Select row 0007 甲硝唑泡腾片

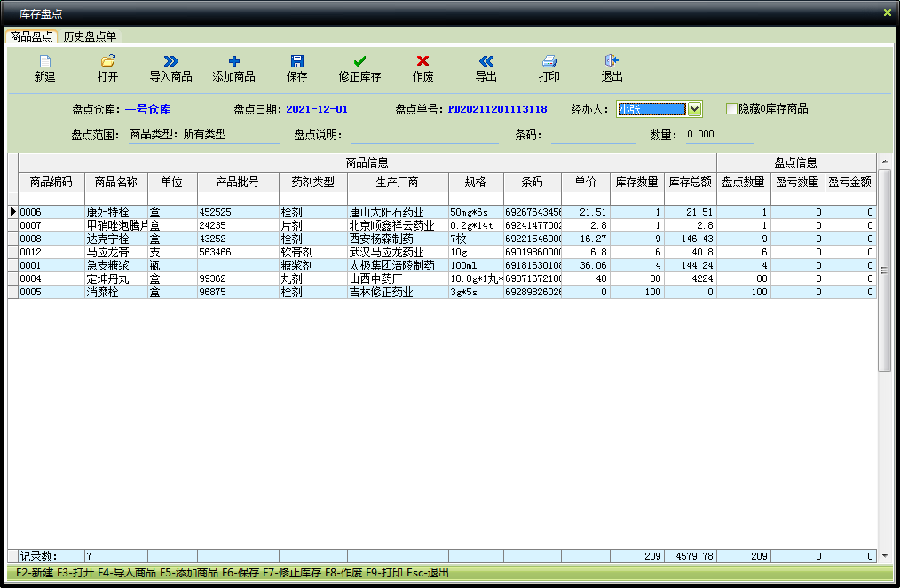pyautogui.click(x=447, y=225)
